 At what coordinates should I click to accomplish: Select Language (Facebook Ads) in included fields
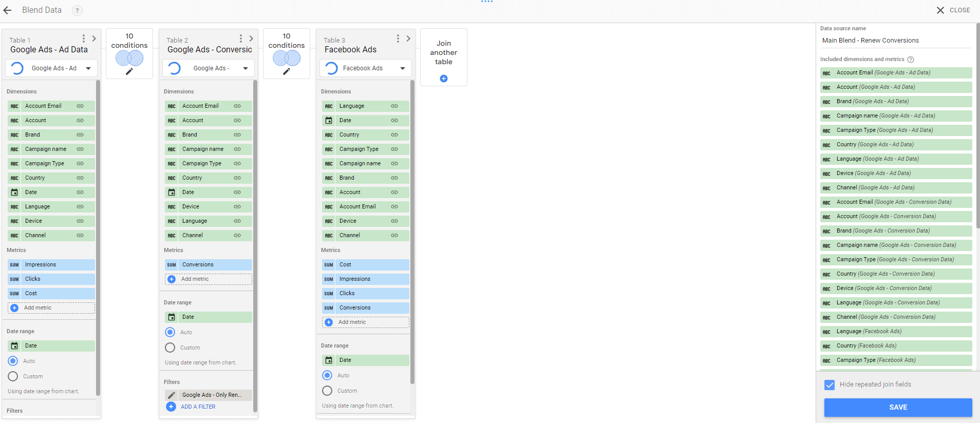(896, 332)
